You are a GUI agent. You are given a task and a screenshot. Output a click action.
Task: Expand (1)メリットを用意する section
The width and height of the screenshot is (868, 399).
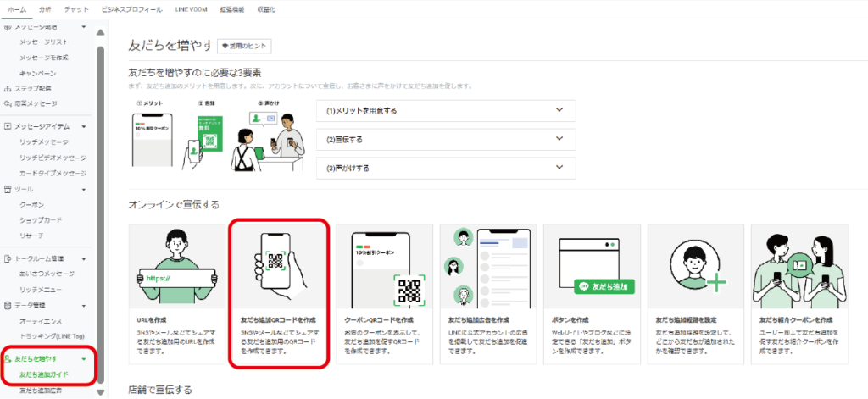(x=446, y=111)
